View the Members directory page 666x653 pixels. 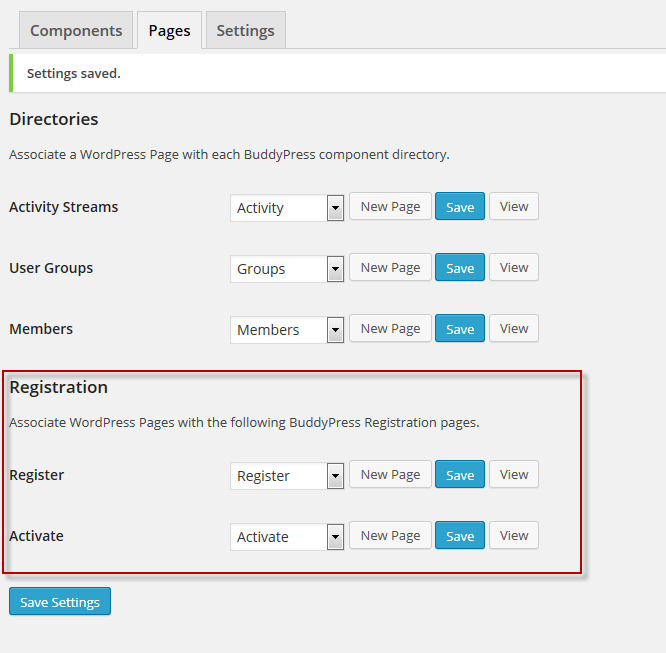[x=514, y=328]
